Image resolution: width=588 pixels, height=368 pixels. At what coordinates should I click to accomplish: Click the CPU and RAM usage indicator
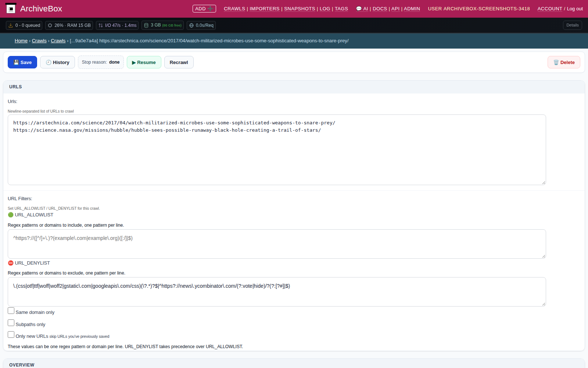click(69, 25)
